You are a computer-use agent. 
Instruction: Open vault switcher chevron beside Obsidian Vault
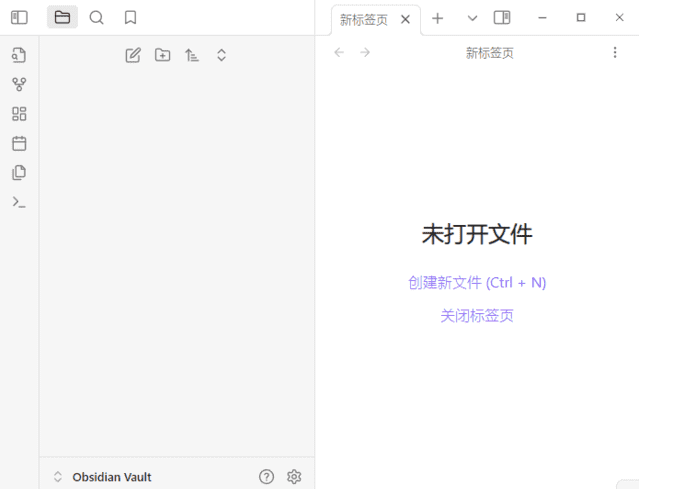pos(58,476)
